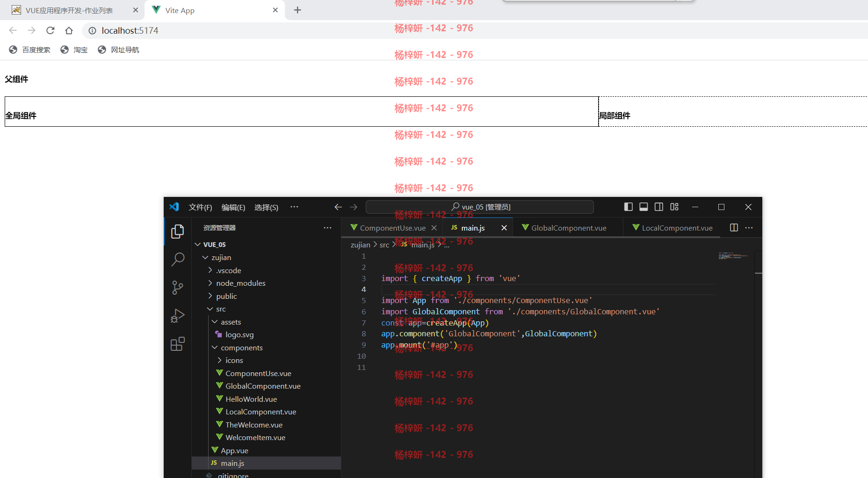The height and width of the screenshot is (478, 868).
Task: Open the 选择(S) menu
Action: (266, 207)
